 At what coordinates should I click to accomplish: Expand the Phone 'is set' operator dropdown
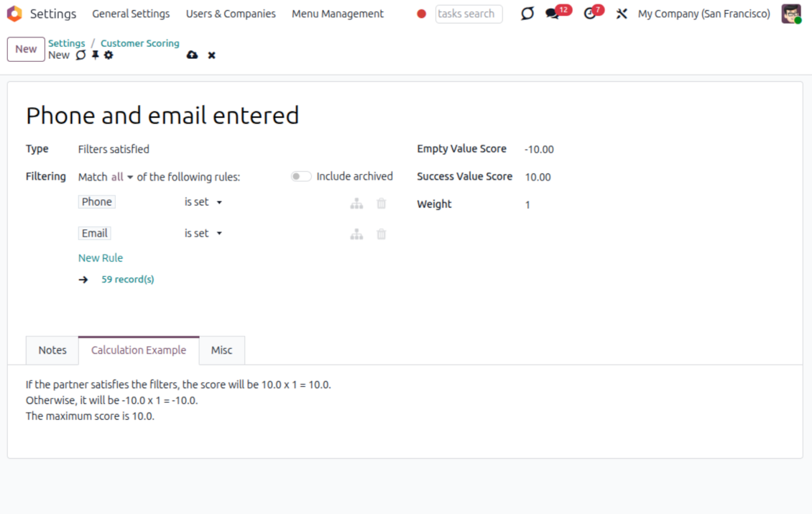coord(203,203)
